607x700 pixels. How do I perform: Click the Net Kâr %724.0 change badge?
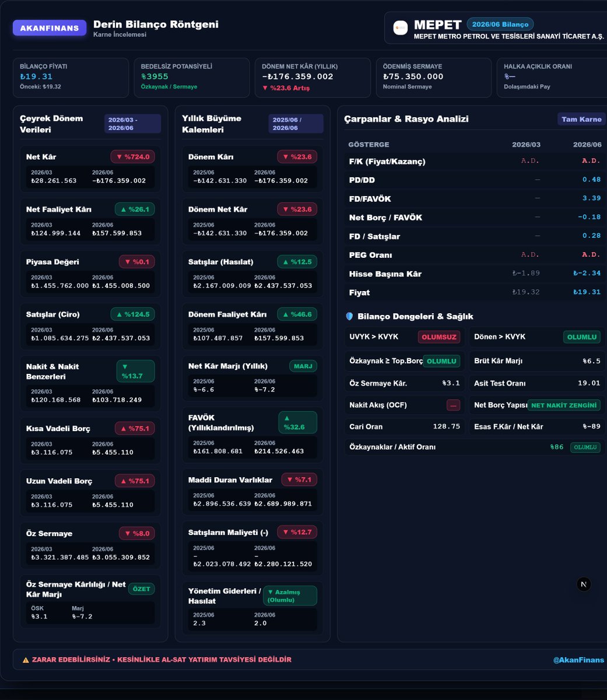[132, 156]
